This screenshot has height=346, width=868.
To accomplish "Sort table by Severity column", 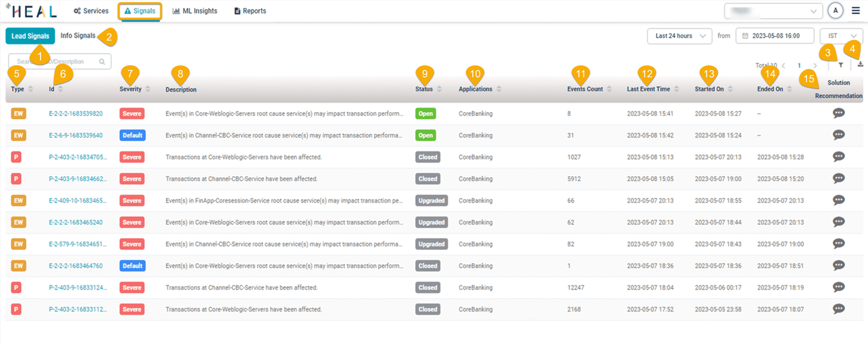I will point(148,89).
